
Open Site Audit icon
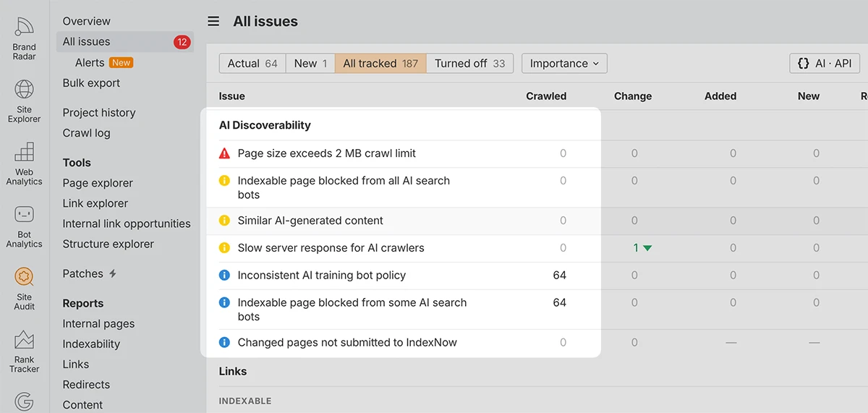24,276
